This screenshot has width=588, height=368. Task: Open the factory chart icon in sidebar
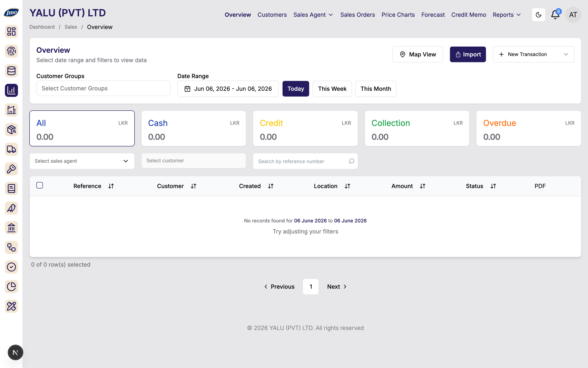coord(11,110)
